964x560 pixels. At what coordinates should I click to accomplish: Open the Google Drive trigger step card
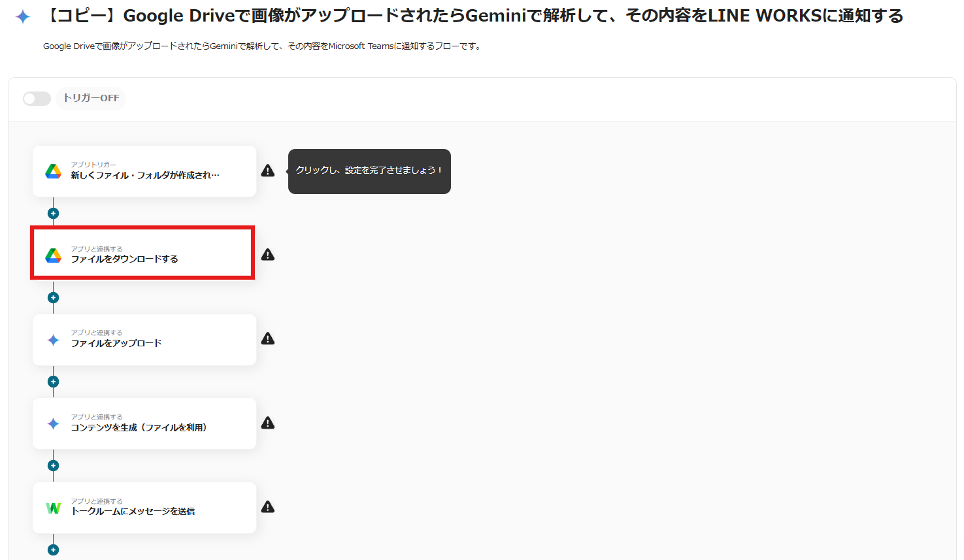[x=144, y=171]
